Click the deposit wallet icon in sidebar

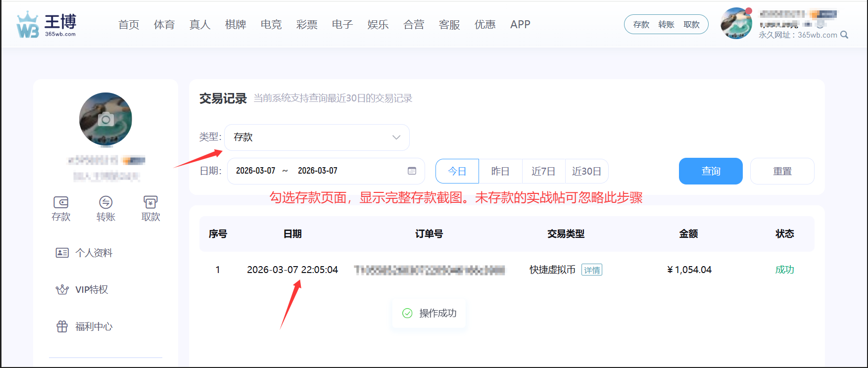coord(61,202)
